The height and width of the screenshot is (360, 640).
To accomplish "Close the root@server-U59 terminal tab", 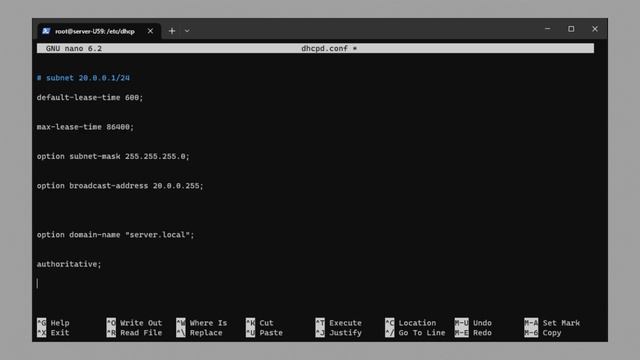I will 150,31.
